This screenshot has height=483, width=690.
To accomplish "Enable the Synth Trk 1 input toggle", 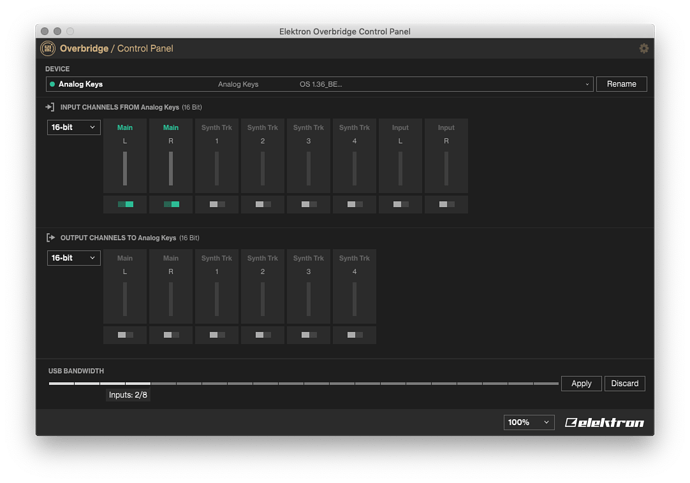I will point(217,204).
